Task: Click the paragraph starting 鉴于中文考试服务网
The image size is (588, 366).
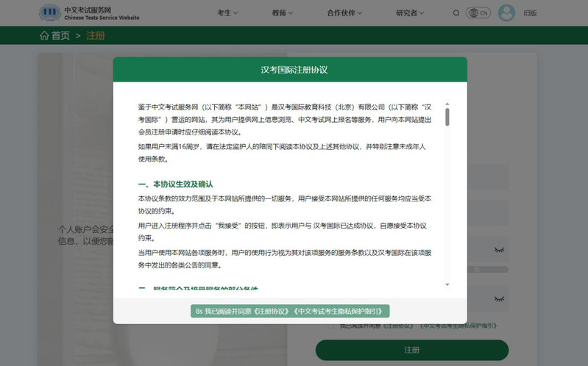Action: (285, 120)
